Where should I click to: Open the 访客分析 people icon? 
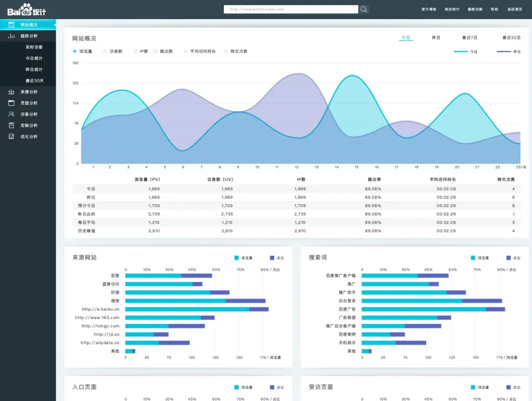(11, 114)
